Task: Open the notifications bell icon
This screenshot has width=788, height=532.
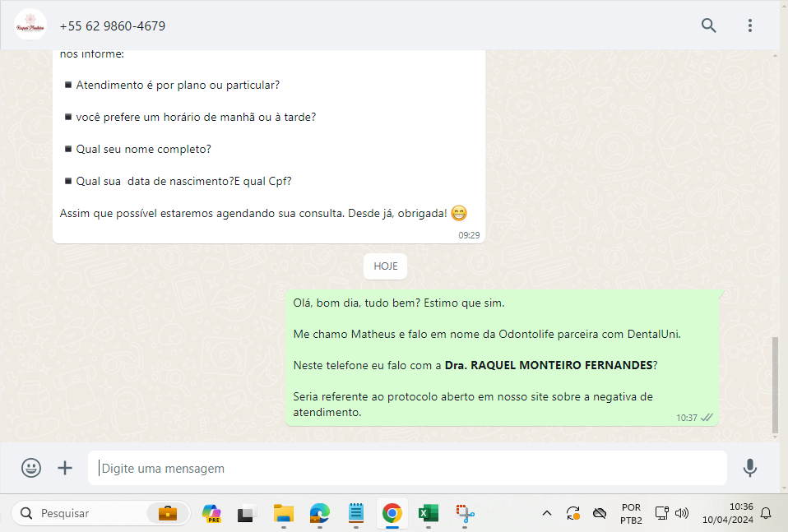Action: point(766,513)
